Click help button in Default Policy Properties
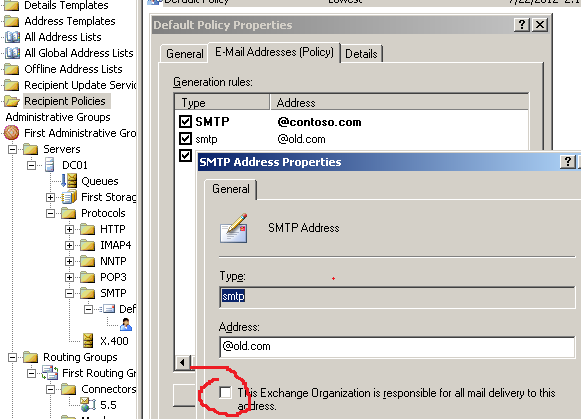The width and height of the screenshot is (581, 419). tap(522, 25)
